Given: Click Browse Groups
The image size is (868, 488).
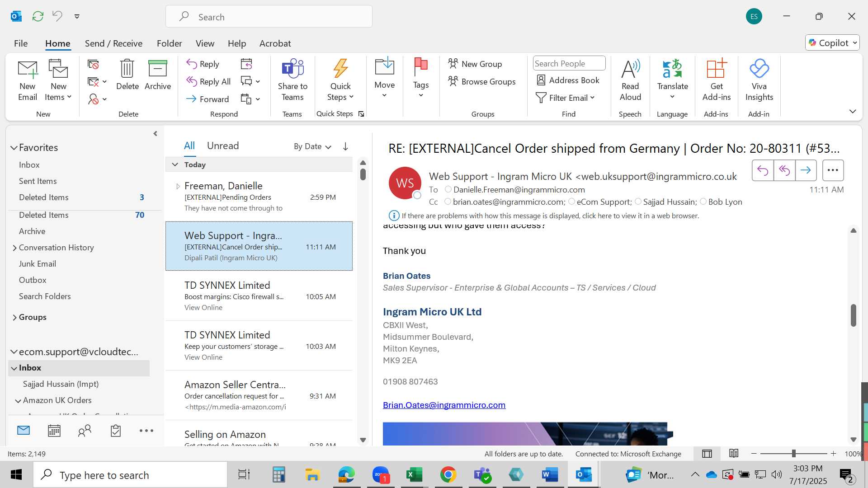Looking at the screenshot, I should pos(481,81).
